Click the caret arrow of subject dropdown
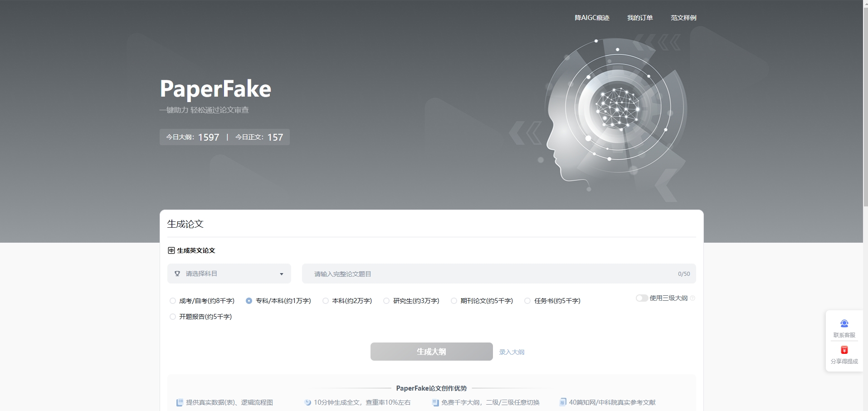This screenshot has width=868, height=411. pos(282,274)
